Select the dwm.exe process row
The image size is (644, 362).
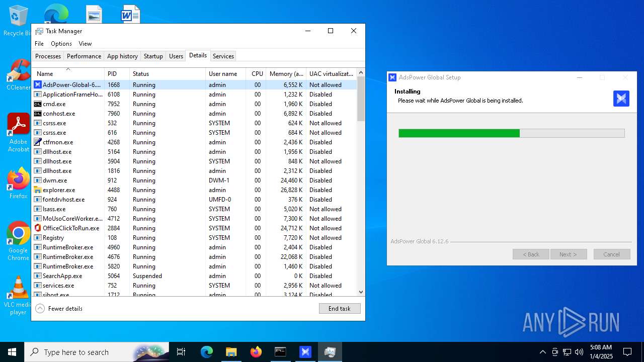click(x=194, y=180)
